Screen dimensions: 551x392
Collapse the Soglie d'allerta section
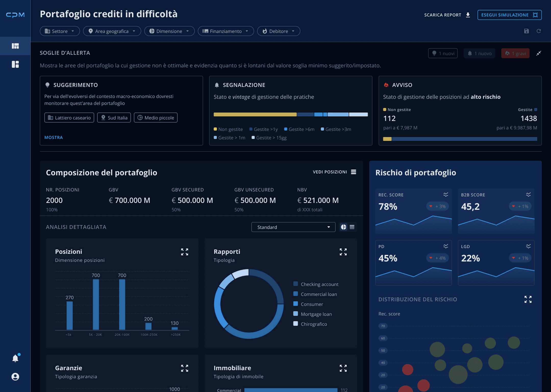[x=539, y=53]
